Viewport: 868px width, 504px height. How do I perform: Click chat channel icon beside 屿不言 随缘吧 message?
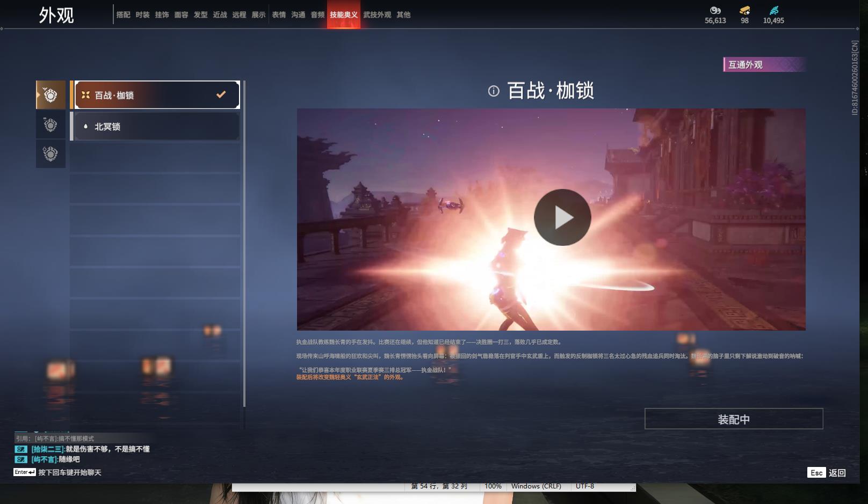20,459
